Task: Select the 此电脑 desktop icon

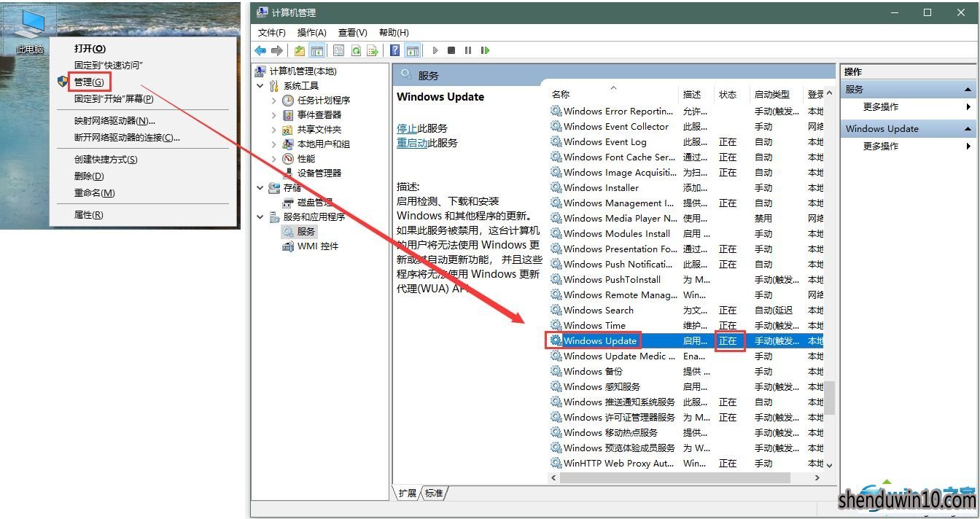Action: [29, 31]
